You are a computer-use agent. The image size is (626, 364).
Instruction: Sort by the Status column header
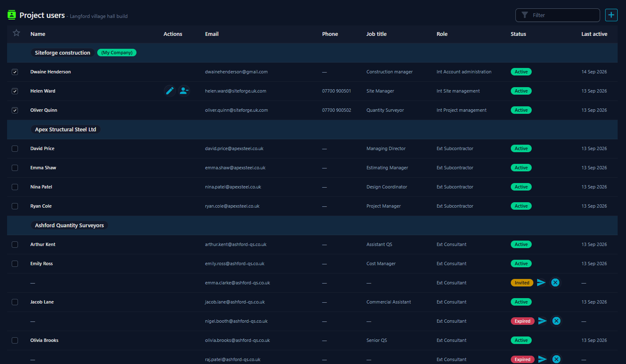point(518,34)
